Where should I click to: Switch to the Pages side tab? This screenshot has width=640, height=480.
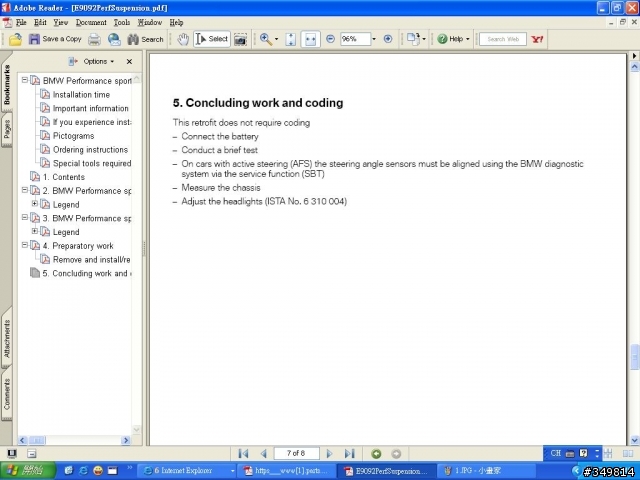click(x=7, y=129)
